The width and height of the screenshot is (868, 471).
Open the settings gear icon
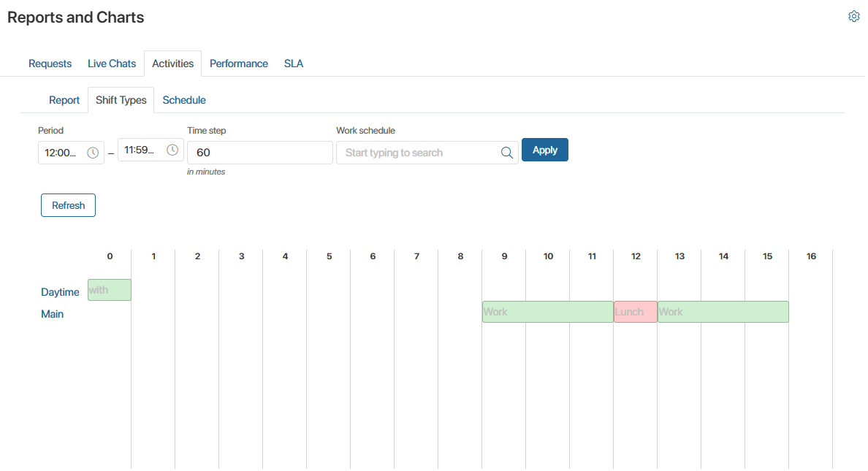(x=853, y=17)
